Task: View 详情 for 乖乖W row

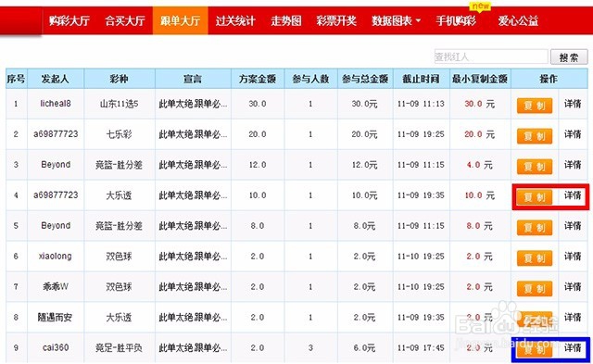Action: click(x=573, y=287)
